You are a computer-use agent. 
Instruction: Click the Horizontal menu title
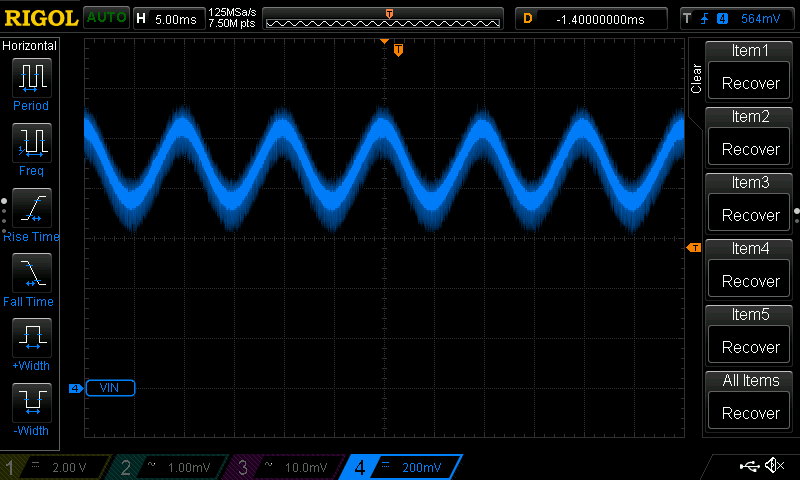coord(30,46)
